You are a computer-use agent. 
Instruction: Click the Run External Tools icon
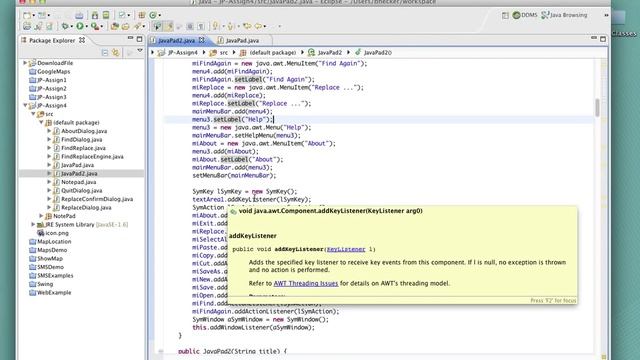pos(94,27)
